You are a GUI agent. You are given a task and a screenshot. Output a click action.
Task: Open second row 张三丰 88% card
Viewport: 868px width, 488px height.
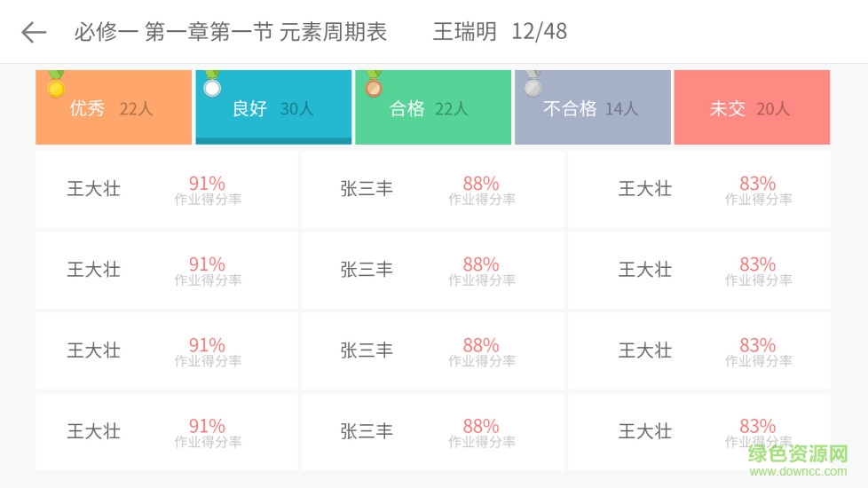coord(432,270)
